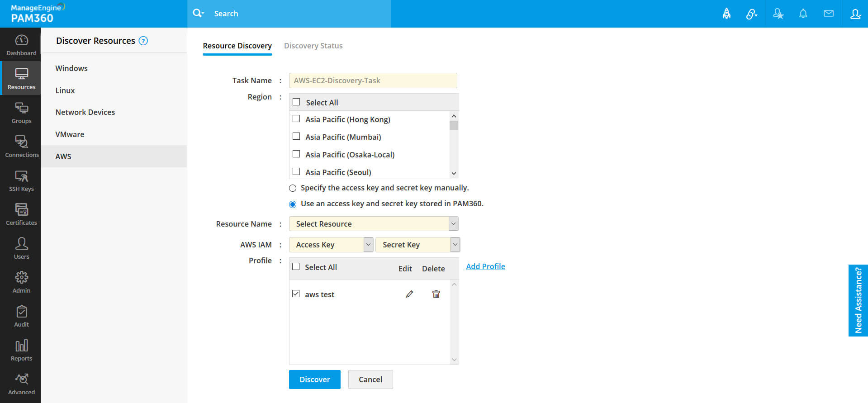Select Network Devices discovery type

[x=114, y=112]
